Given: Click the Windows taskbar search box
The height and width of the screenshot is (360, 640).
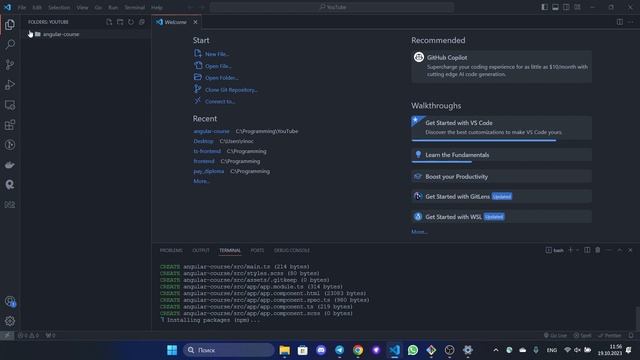Looking at the screenshot, I should click(x=229, y=350).
